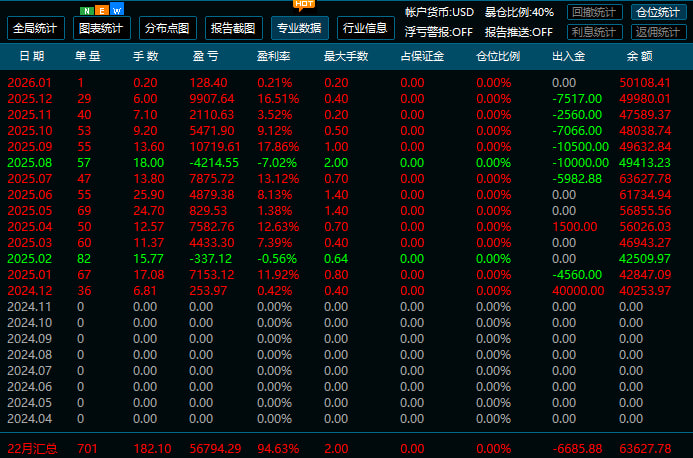Click deposit value 1500.00
The width and height of the screenshot is (693, 458).
tap(575, 227)
